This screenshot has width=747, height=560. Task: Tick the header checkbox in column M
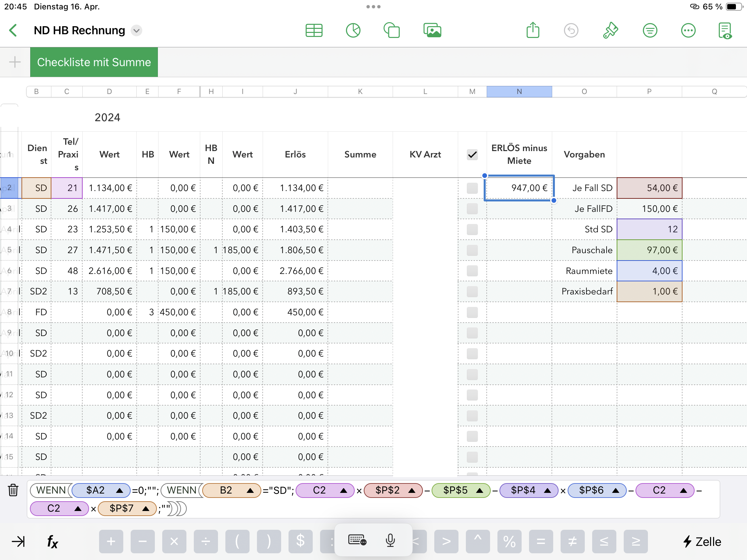(472, 154)
